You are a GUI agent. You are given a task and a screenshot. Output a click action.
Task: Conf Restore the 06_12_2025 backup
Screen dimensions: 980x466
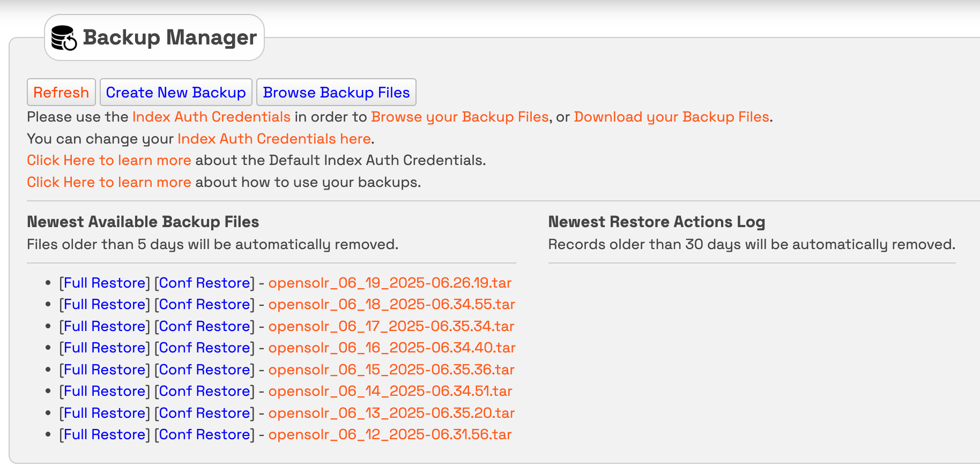click(x=205, y=434)
